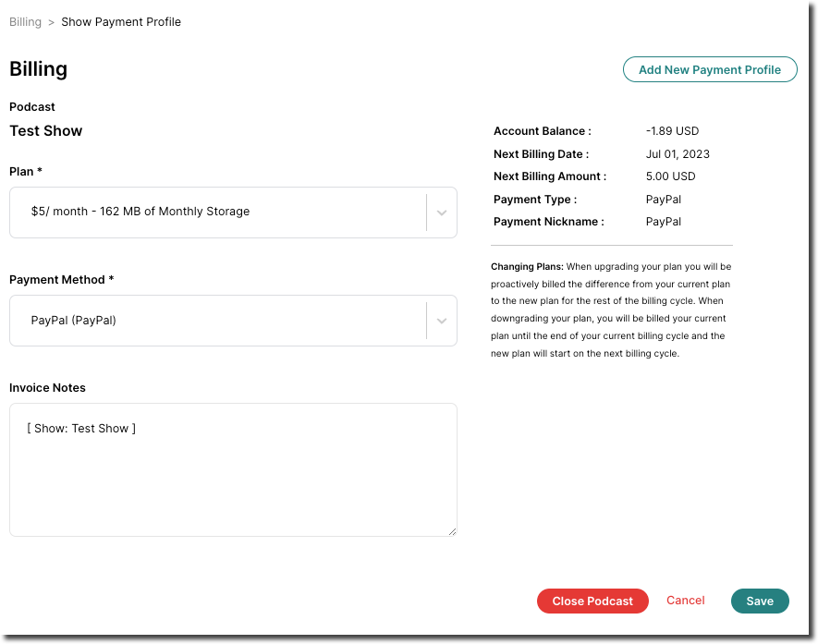Viewport: 818px width, 644px height.
Task: Click the Billing breadcrumb link
Action: pos(25,21)
